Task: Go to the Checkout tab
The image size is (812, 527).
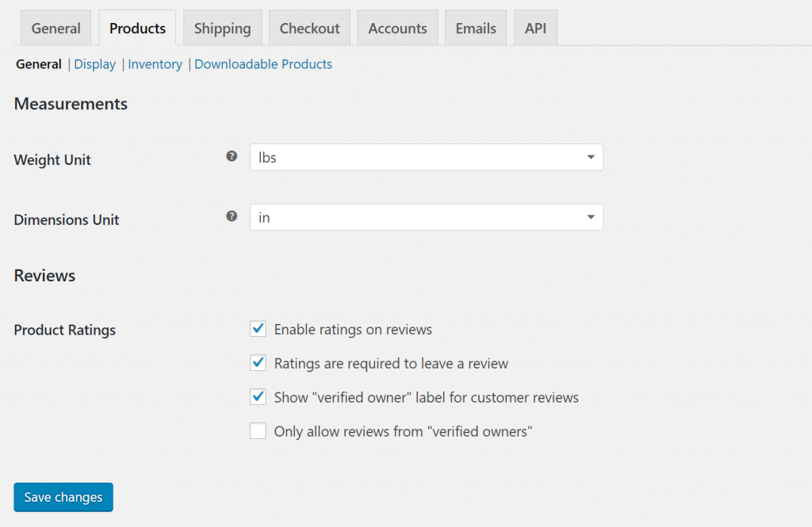Action: coord(309,29)
